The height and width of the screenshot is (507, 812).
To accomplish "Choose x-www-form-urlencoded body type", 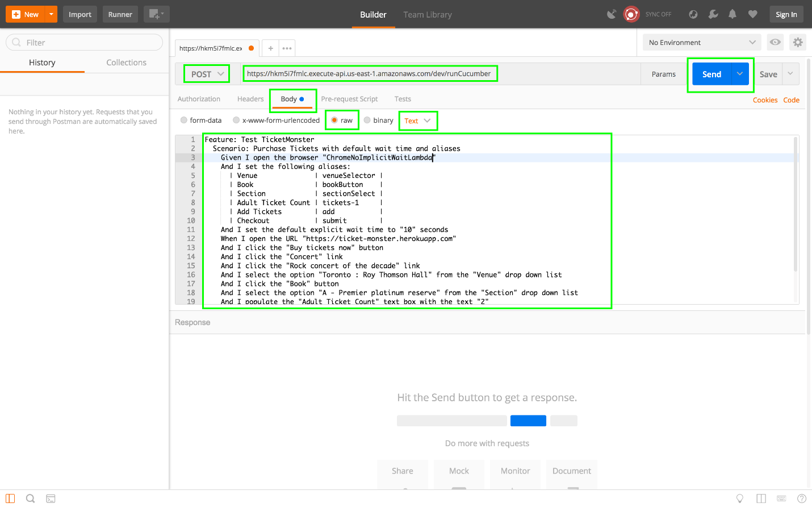I will coord(236,120).
